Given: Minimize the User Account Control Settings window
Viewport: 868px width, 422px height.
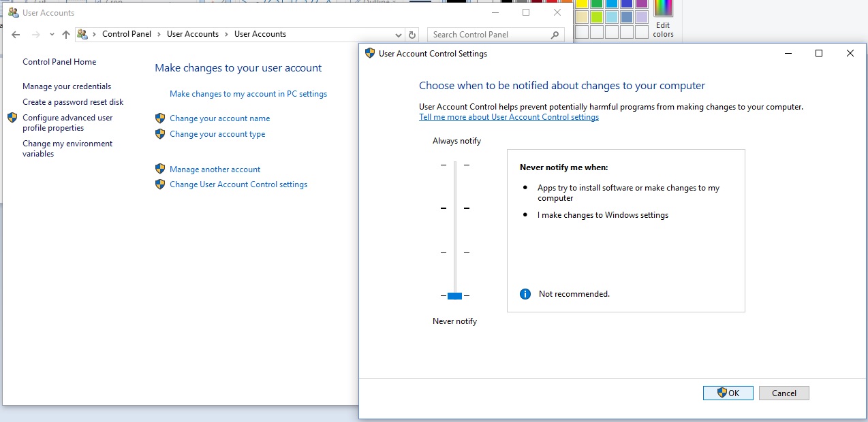Looking at the screenshot, I should (788, 53).
